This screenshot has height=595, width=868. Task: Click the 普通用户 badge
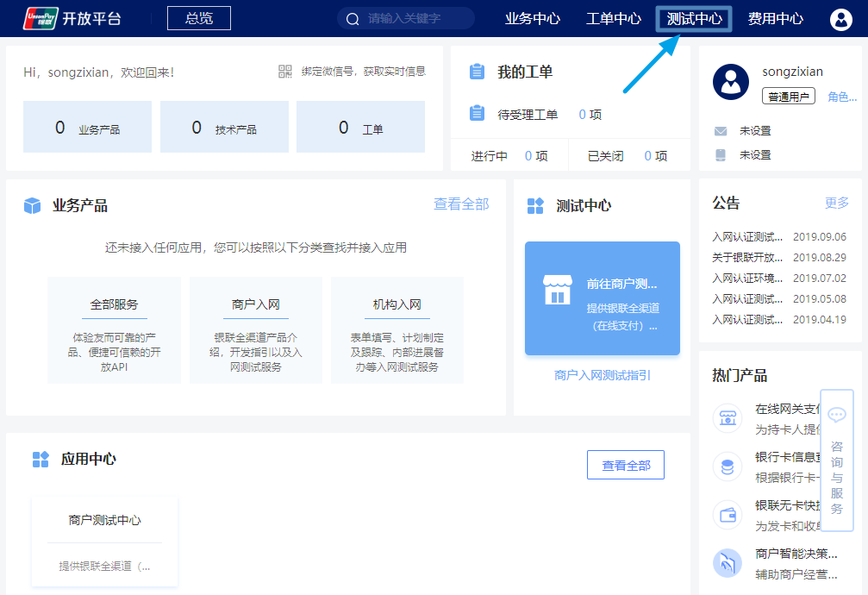789,97
